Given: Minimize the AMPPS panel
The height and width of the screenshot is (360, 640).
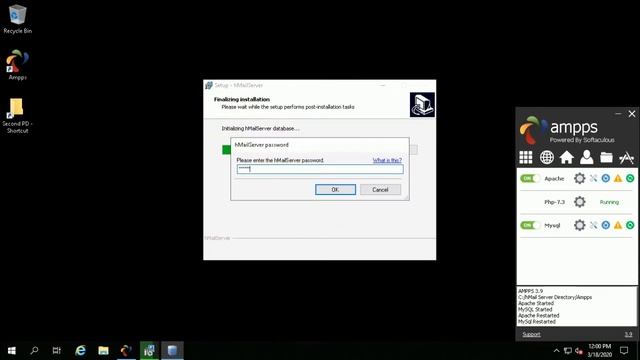Looking at the screenshot, I should click(x=618, y=113).
